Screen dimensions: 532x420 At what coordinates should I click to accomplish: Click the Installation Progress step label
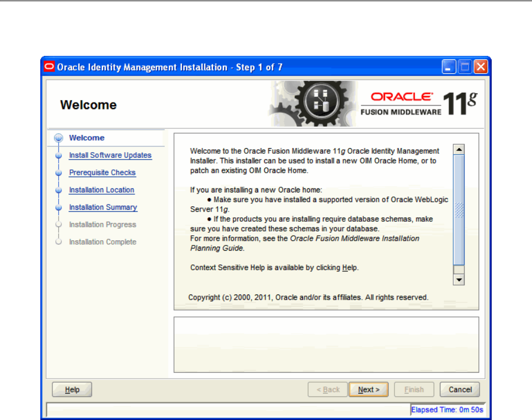[x=102, y=225]
